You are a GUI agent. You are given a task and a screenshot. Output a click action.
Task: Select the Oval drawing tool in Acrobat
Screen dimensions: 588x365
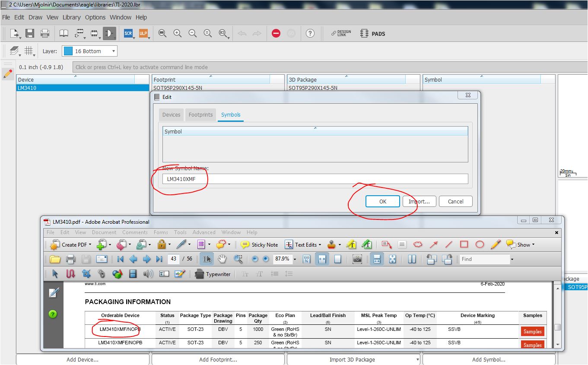click(x=480, y=244)
